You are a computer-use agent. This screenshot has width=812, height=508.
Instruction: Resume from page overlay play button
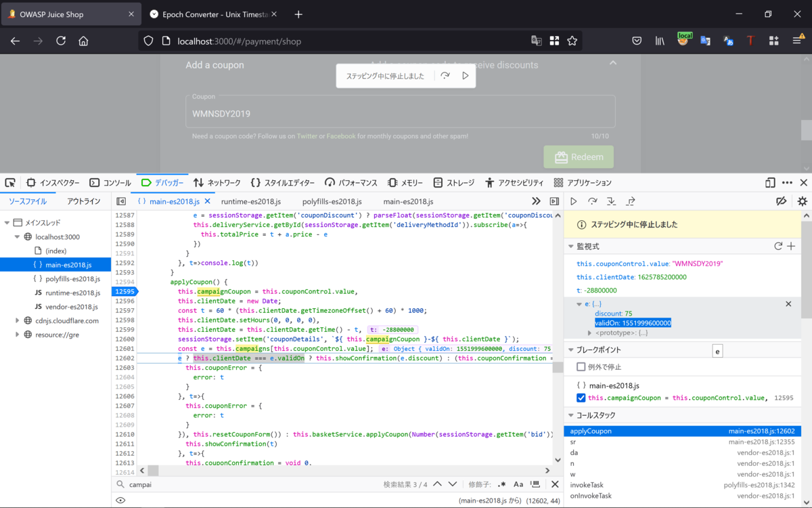coord(465,76)
